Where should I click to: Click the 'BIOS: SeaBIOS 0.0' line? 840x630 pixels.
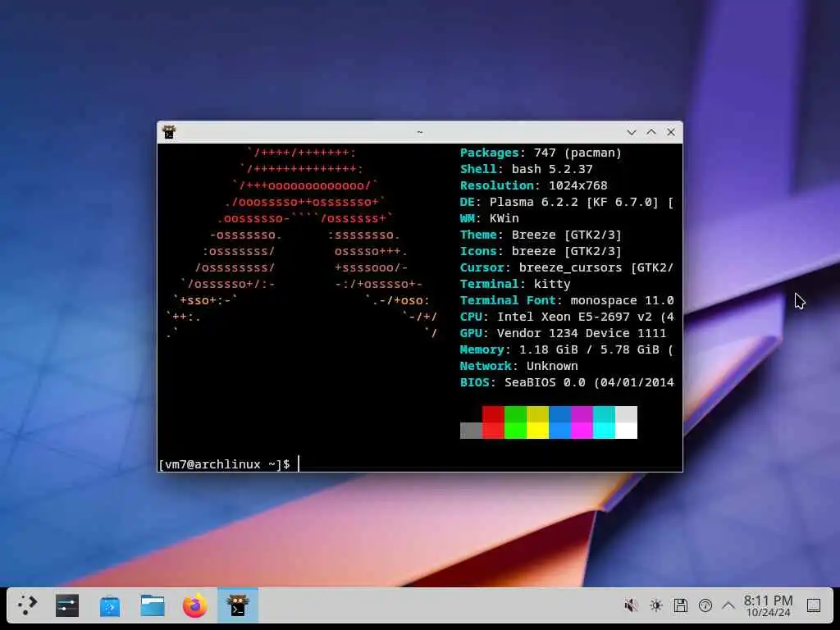click(566, 382)
